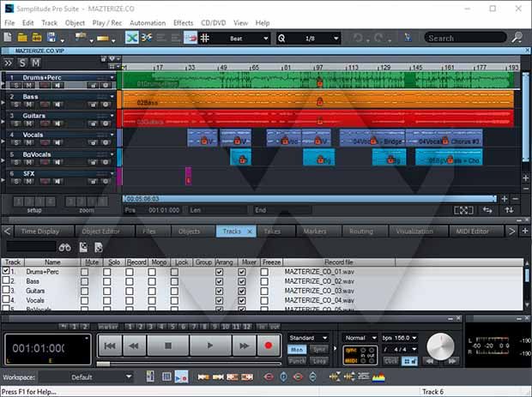Uncheck Arrang checkbox for Drums+Perc row
This screenshot has height=397, width=532.
click(219, 272)
